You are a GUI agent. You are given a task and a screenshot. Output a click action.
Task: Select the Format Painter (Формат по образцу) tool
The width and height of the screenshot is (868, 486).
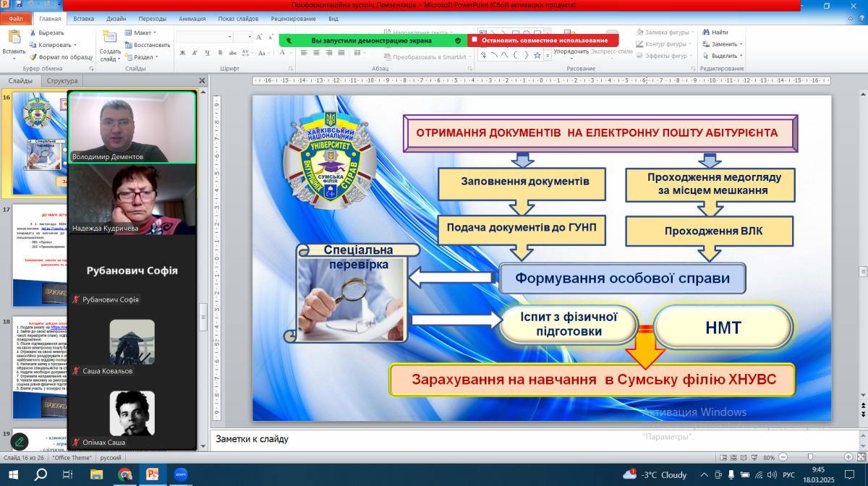pos(33,56)
